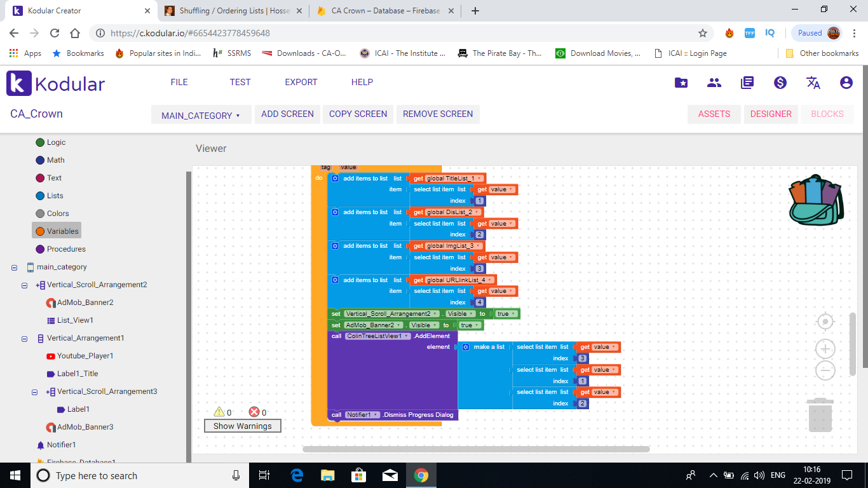This screenshot has height=488, width=868.
Task: Collapse the main_category tree node
Action: [x=14, y=268]
